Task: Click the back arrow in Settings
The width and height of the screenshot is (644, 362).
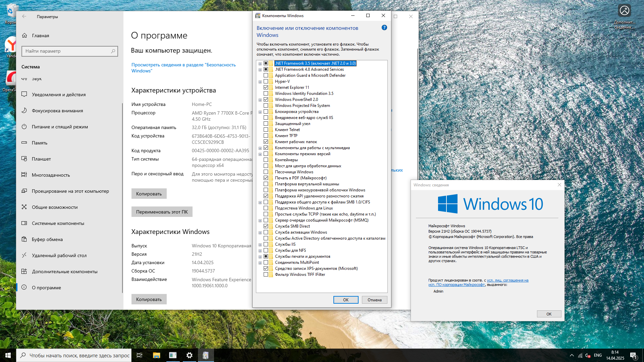Action: click(24, 16)
